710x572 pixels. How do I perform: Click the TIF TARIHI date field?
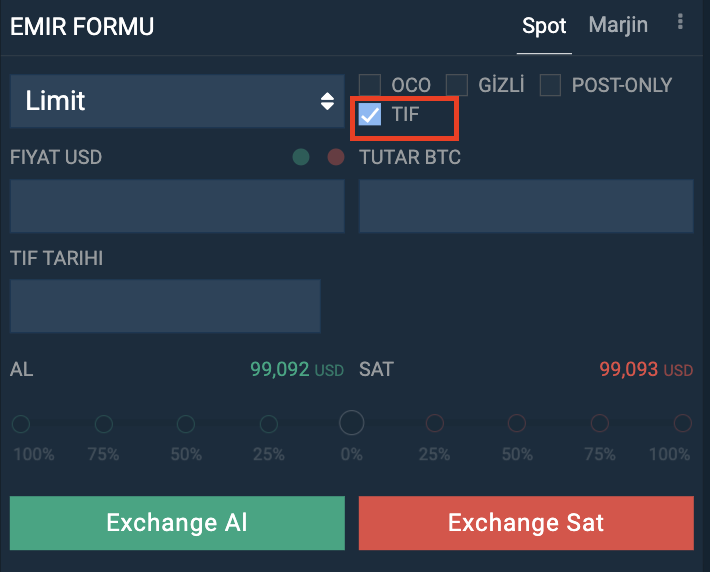click(x=165, y=306)
